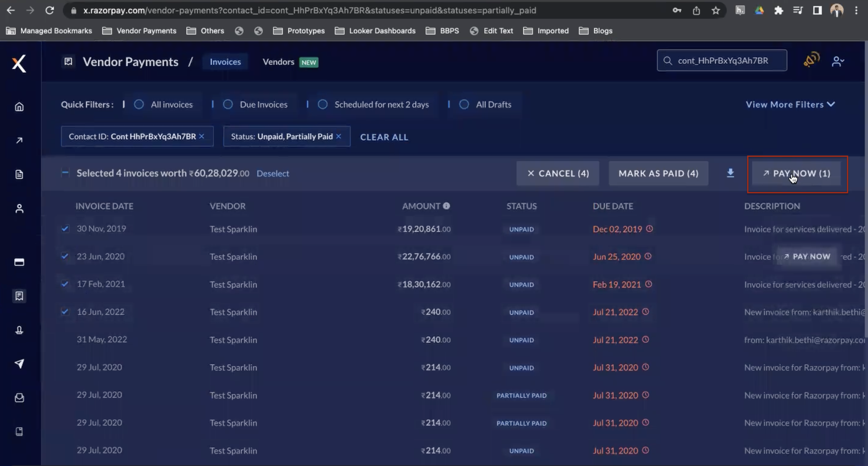868x466 pixels.
Task: Expand View More Filters
Action: point(790,104)
